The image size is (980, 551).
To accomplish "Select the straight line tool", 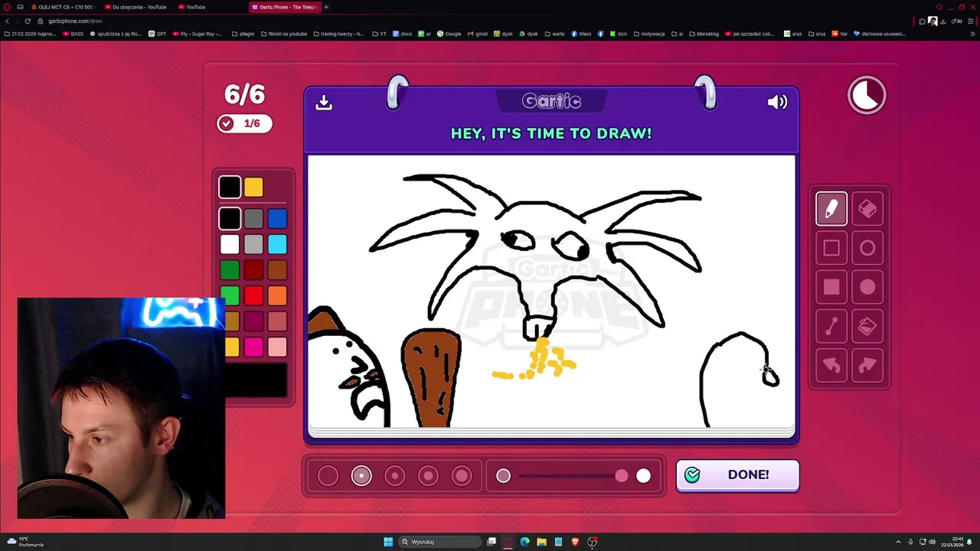I will [831, 327].
